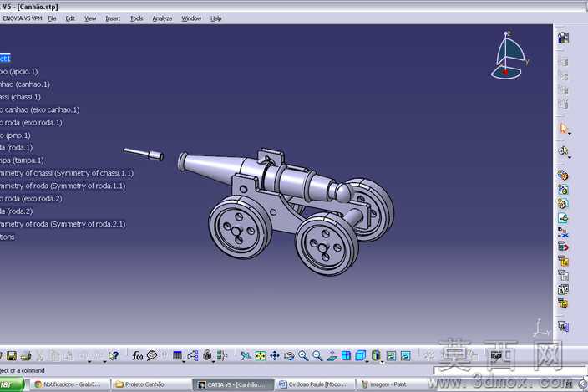Select Symmetry of roda.2.1 tree node
Viewport: 588px width, 392px height.
point(63,224)
